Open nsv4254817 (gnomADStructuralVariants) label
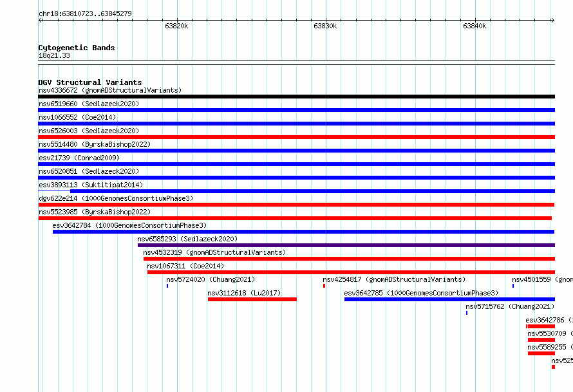The height and width of the screenshot is (392, 573). 394,279
